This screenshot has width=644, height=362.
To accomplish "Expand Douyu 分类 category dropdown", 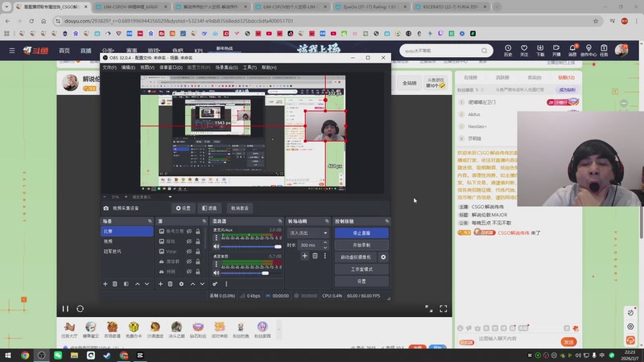I will pyautogui.click(x=108, y=51).
